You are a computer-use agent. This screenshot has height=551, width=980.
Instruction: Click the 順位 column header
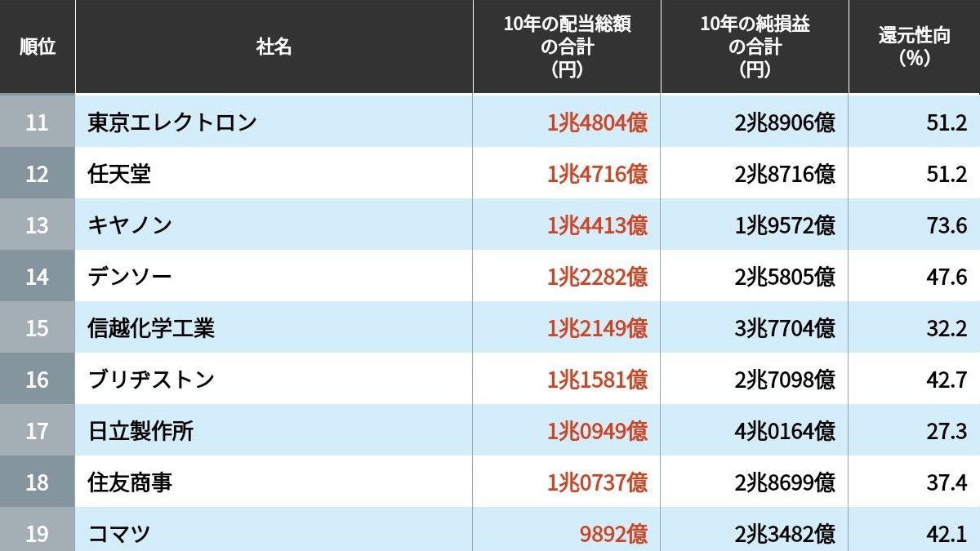(37, 47)
